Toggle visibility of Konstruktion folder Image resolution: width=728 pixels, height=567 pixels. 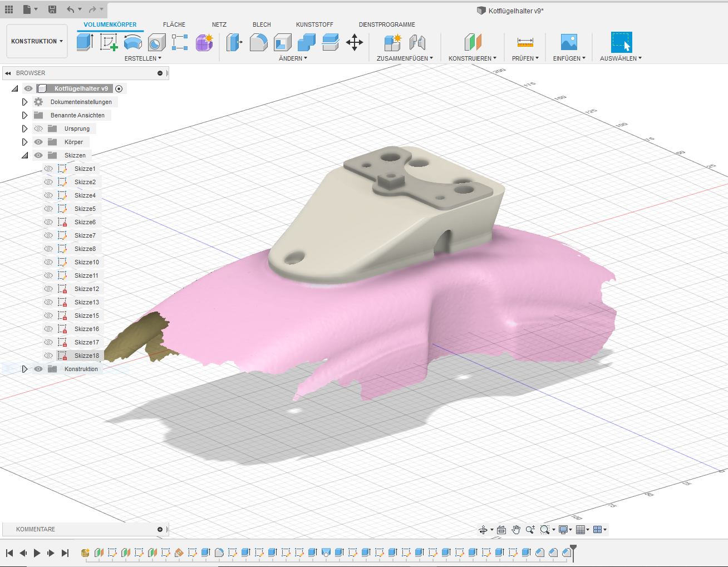pyautogui.click(x=38, y=369)
